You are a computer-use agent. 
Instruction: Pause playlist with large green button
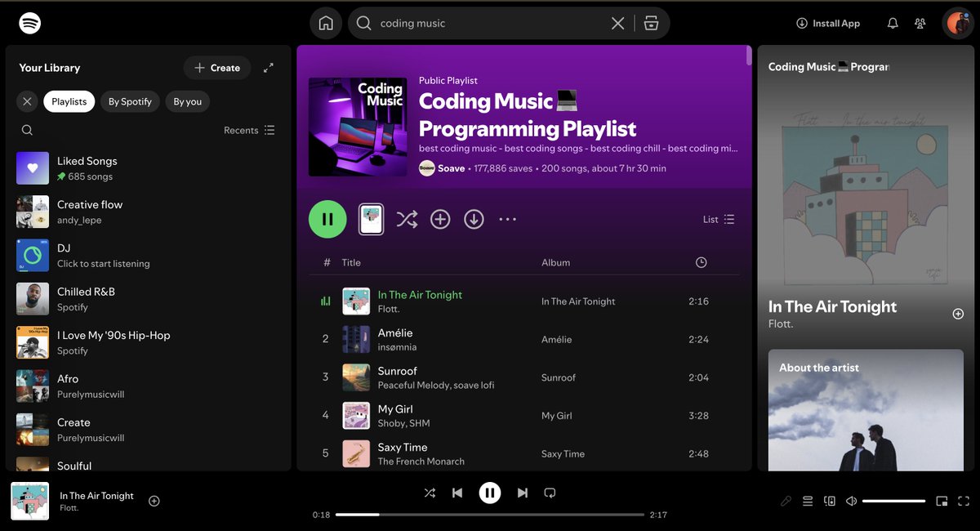point(327,219)
